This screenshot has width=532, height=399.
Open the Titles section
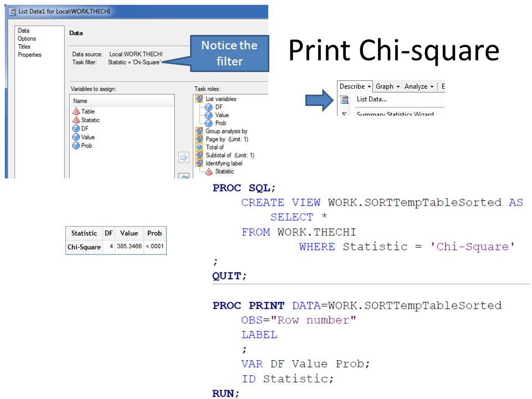(x=24, y=47)
